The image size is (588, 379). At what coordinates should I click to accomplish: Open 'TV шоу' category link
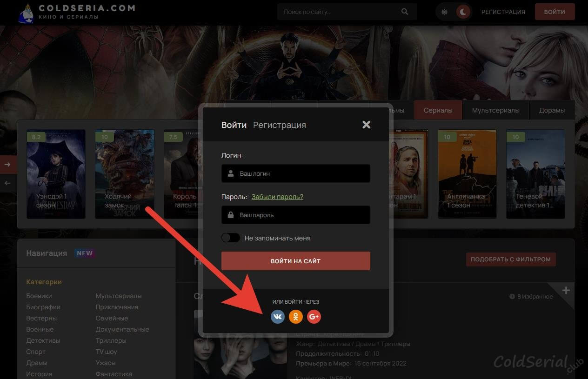[107, 352]
